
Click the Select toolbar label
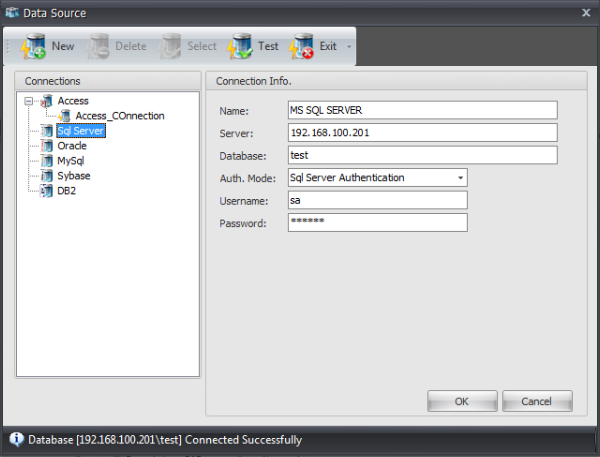(202, 46)
